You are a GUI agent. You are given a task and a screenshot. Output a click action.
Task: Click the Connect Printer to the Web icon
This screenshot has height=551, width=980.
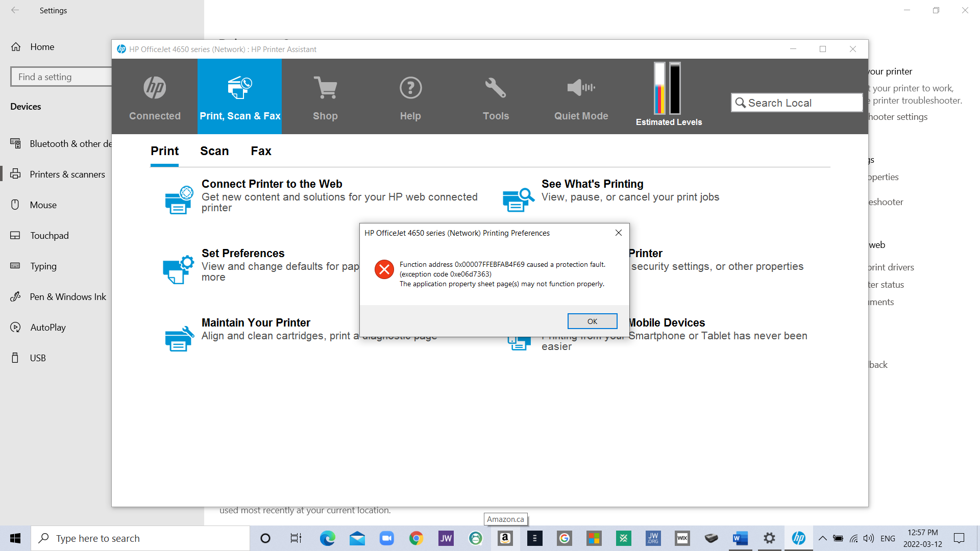[x=179, y=199]
